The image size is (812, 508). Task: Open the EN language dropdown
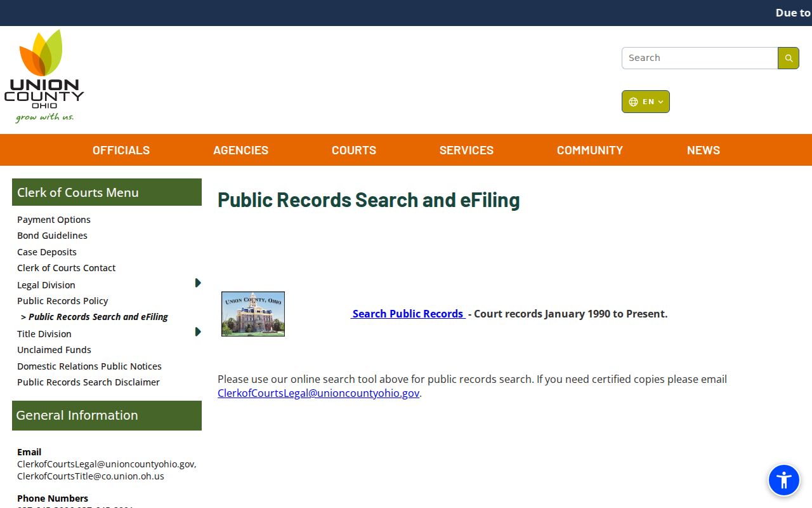tap(646, 102)
